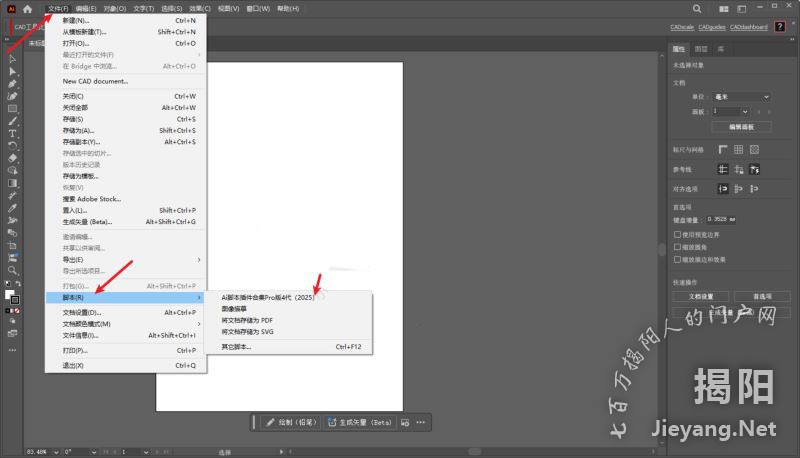Image resolution: width=800 pixels, height=458 pixels.
Task: Click the three-dots more icon in the floating task bar
Action: coord(422,422)
